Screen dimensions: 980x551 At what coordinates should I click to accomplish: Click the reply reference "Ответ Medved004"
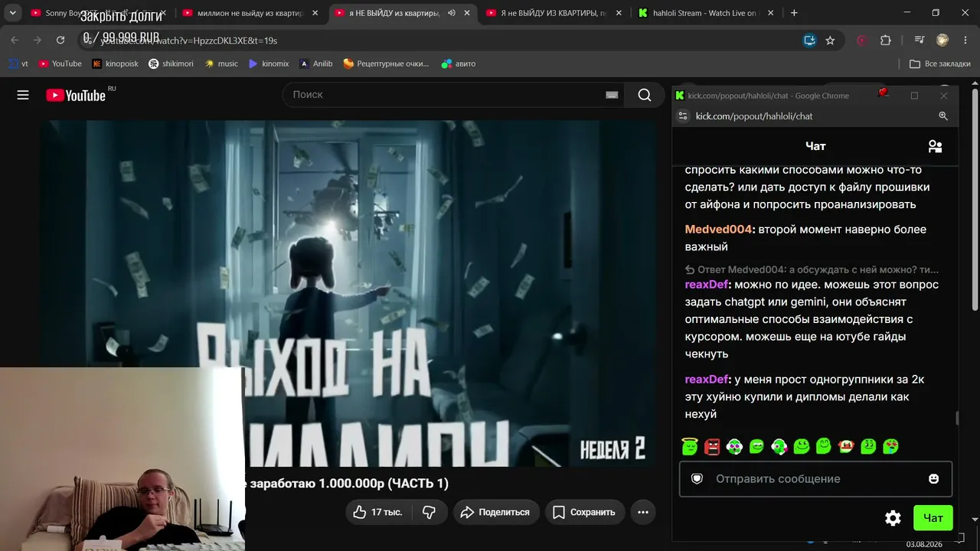(x=812, y=269)
